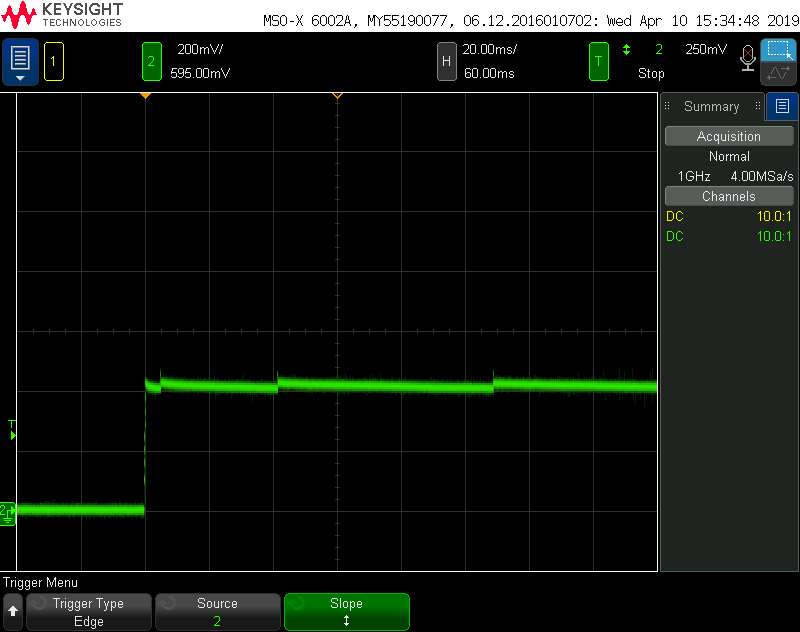Open the trigger T settings button
Image resolution: width=800 pixels, height=632 pixels.
[x=598, y=62]
